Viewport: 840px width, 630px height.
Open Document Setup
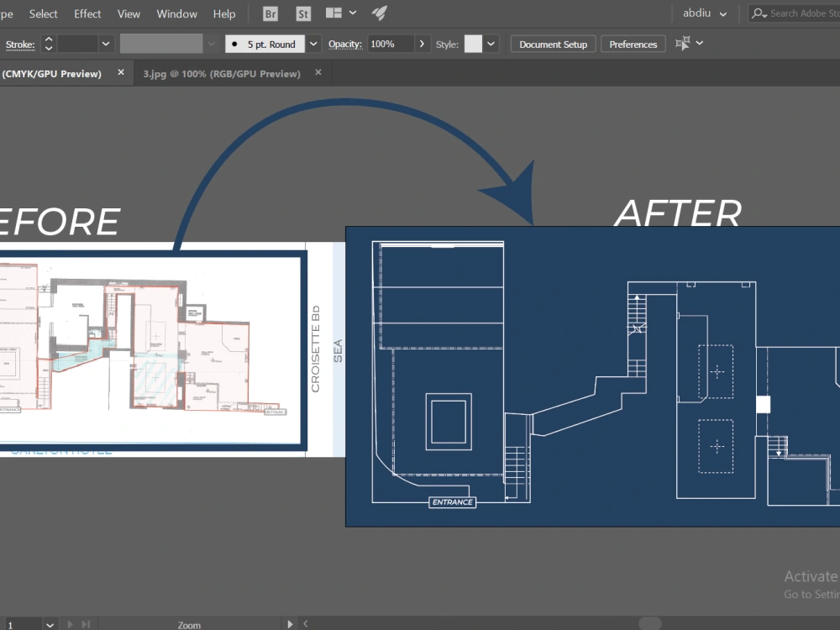pos(553,43)
